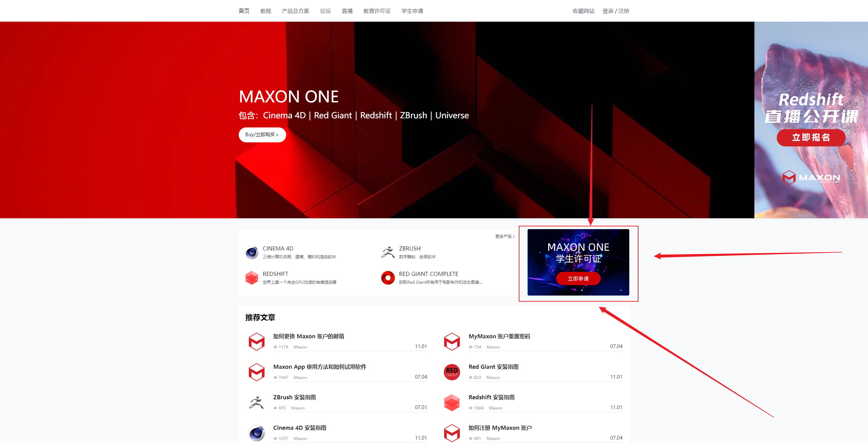Click Redshift icon beside Redshift 安装指南
868x443 pixels.
point(452,402)
